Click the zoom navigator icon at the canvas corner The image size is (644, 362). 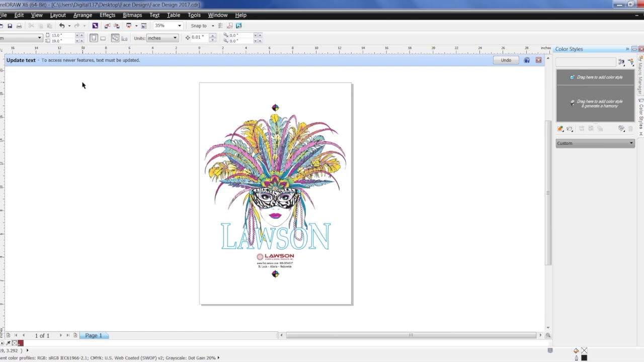click(x=548, y=335)
